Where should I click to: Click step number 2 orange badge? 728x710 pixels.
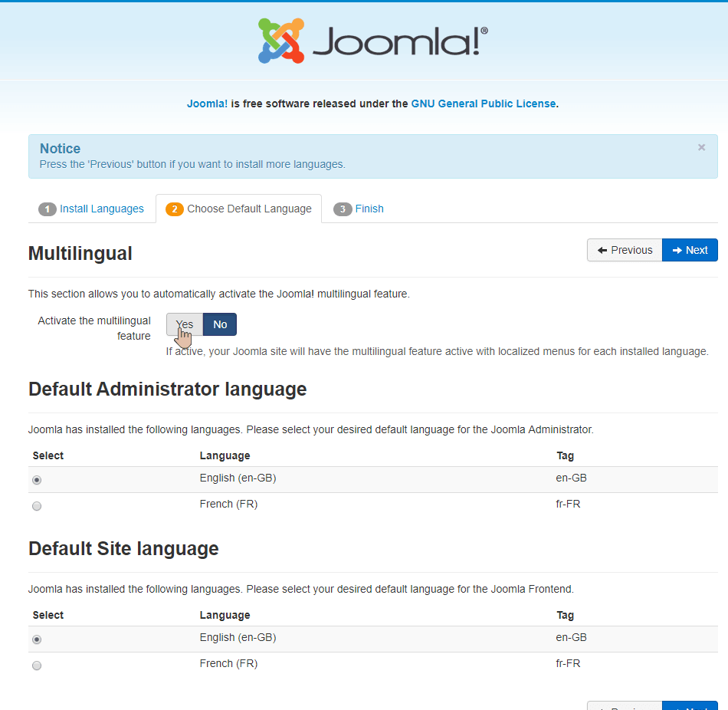[175, 209]
